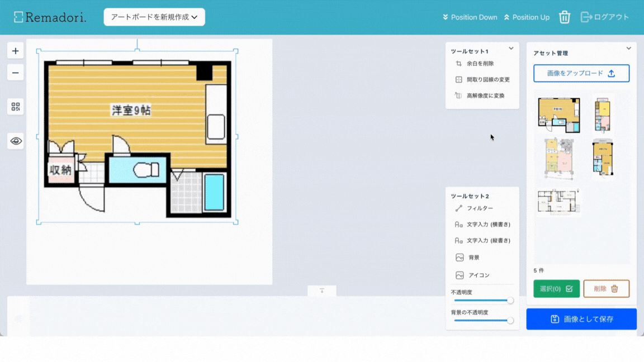Screen dimensions: 644x362
Task: Toggle the eye preview icon in left sidebar
Action: pyautogui.click(x=15, y=141)
